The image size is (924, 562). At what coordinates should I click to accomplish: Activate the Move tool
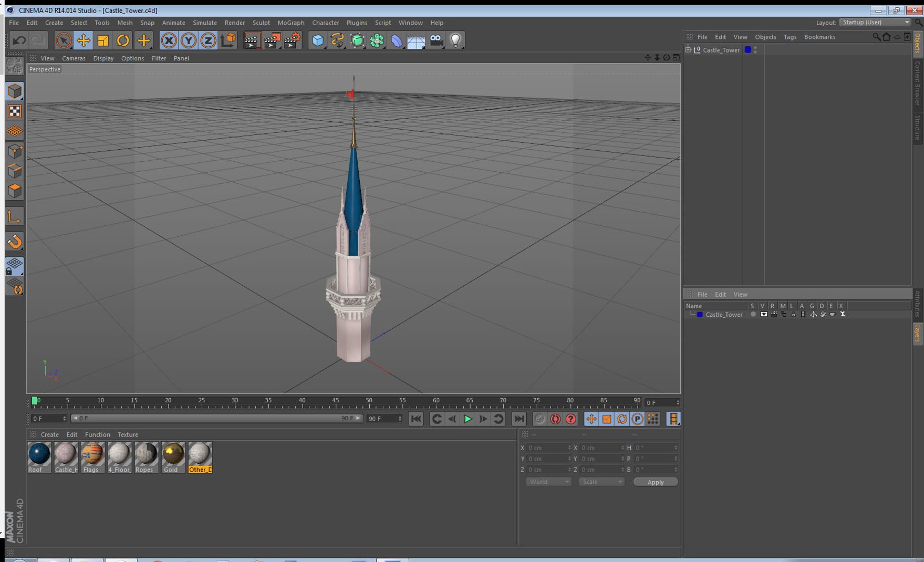click(83, 40)
